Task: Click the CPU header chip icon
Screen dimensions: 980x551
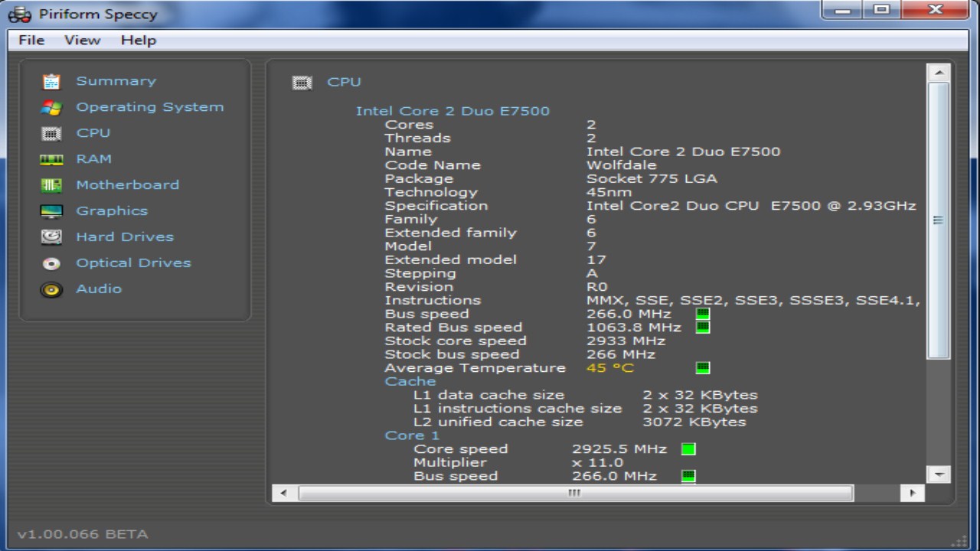Action: click(302, 83)
